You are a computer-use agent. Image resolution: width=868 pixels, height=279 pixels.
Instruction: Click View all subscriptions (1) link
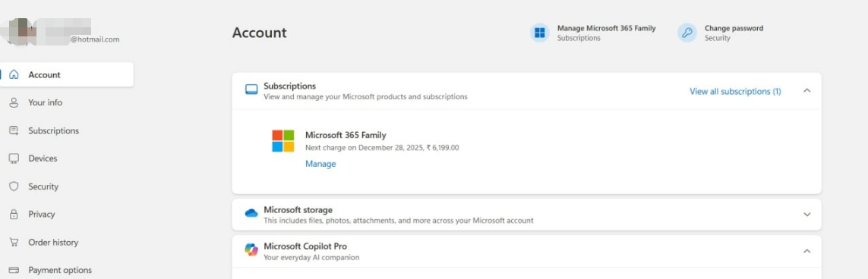[735, 91]
